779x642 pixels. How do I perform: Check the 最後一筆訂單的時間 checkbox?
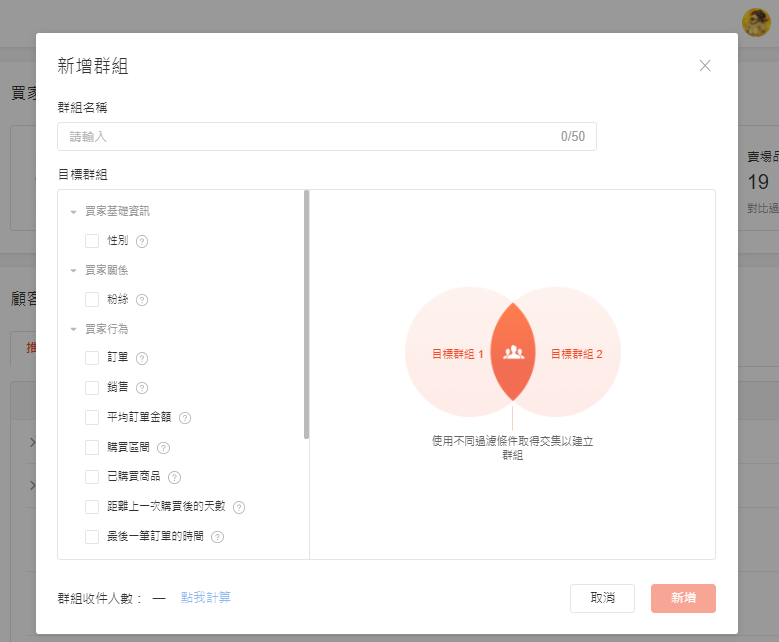(x=92, y=537)
